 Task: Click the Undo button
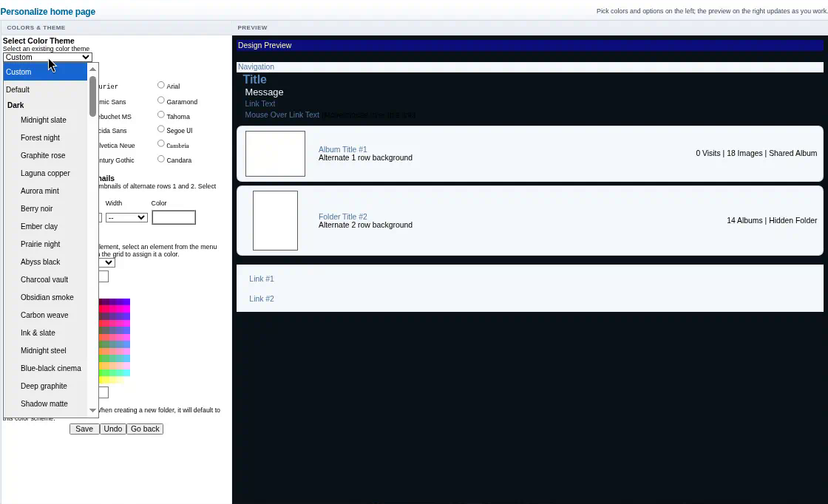point(113,429)
